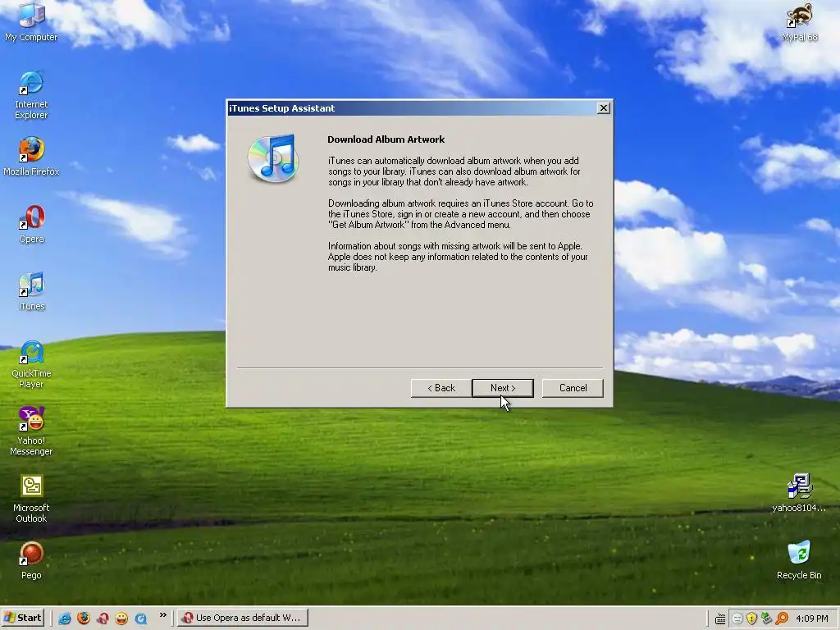The width and height of the screenshot is (840, 630).
Task: Select the Pego desktop icon
Action: click(31, 560)
